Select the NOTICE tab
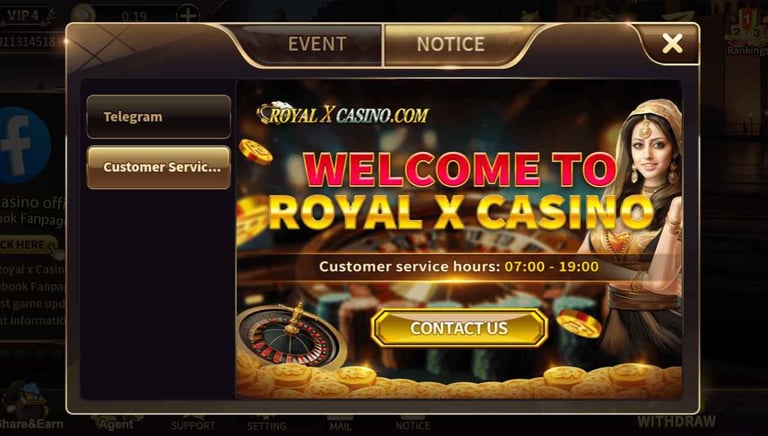 [451, 44]
